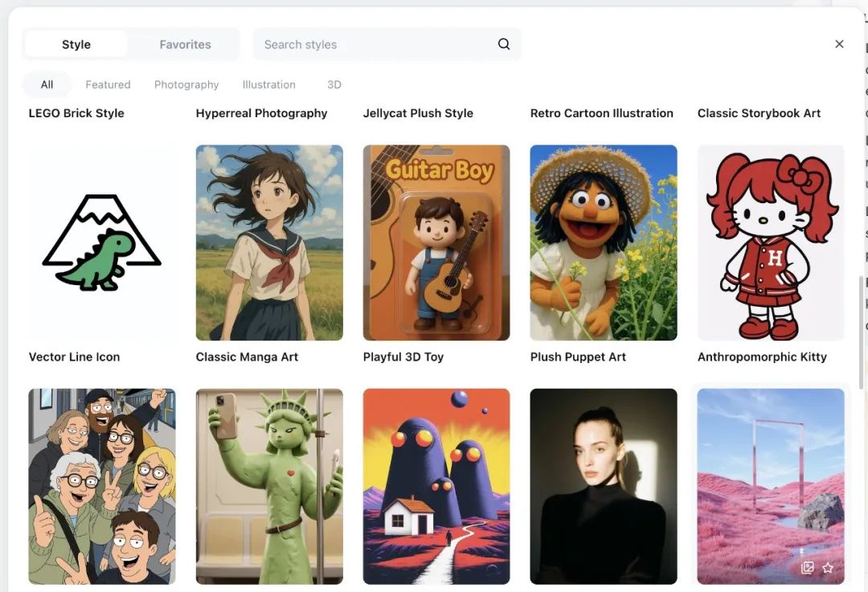Click the Classic Manga Art label text
Viewport: 868px width, 592px height.
point(247,357)
